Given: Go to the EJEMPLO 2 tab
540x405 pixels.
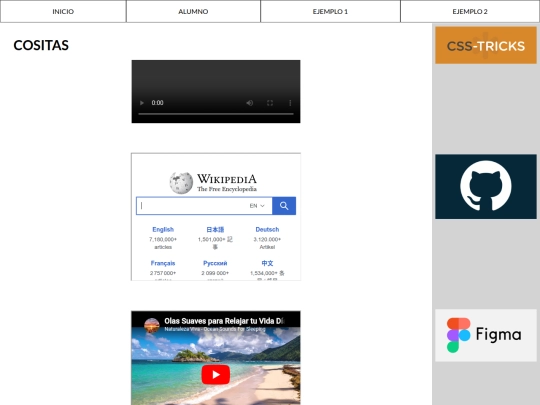Looking at the screenshot, I should tap(470, 11).
